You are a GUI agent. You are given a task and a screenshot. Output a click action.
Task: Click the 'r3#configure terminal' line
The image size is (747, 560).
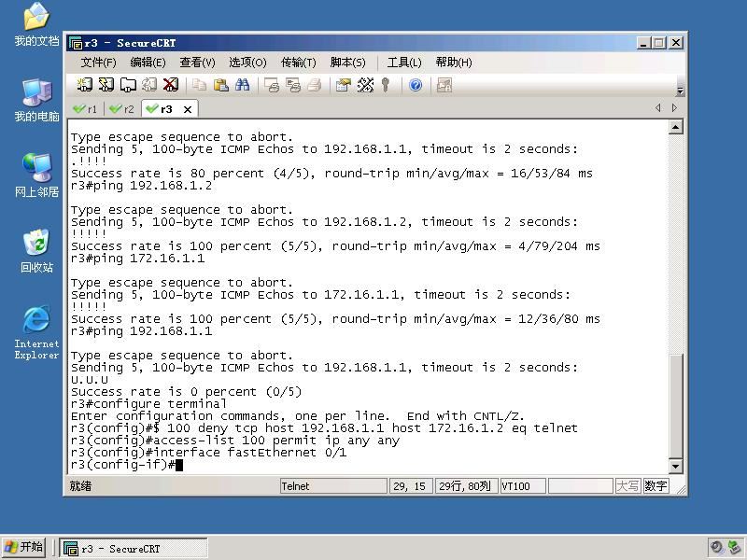point(148,404)
